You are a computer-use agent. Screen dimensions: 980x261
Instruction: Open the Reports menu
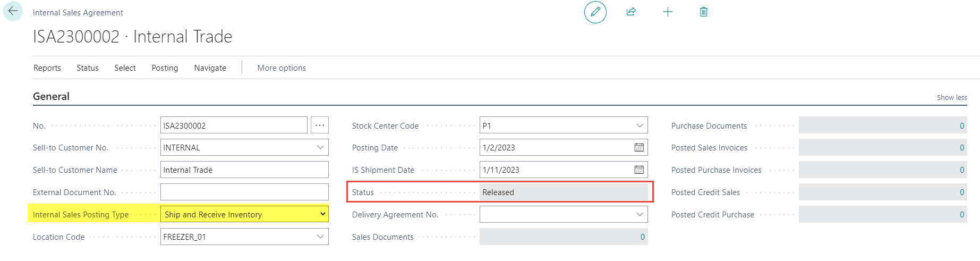47,68
